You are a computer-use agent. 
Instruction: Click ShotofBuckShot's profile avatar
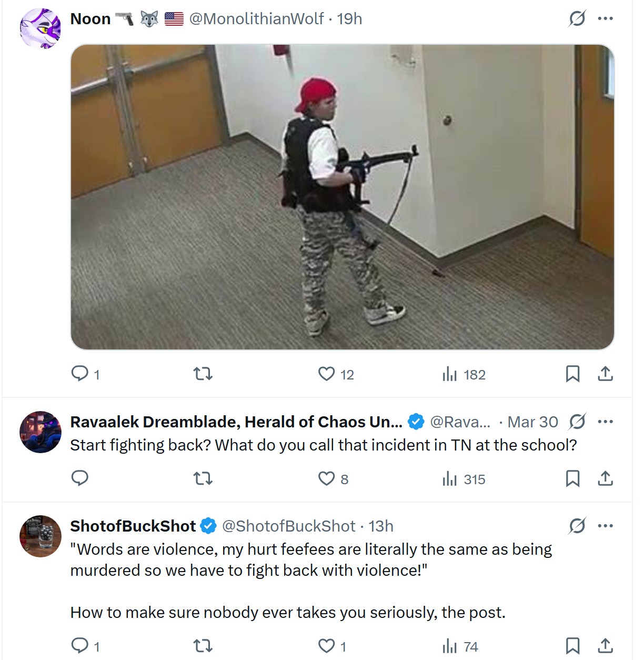(x=41, y=536)
